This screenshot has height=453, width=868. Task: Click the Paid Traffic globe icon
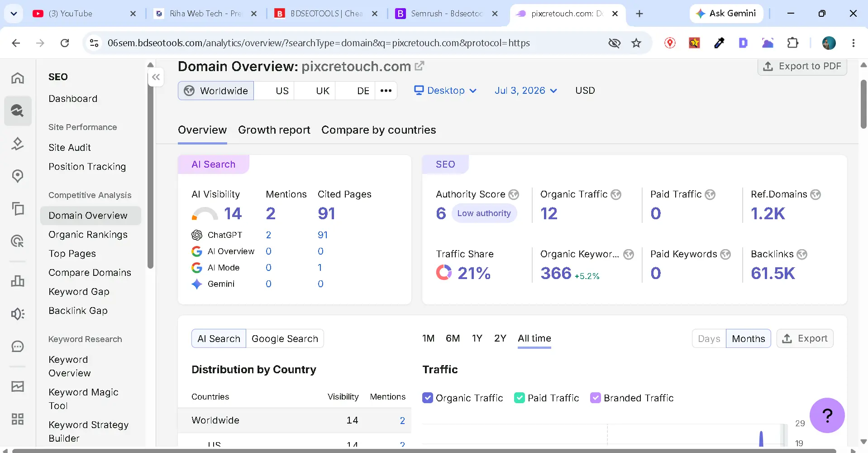pos(710,195)
